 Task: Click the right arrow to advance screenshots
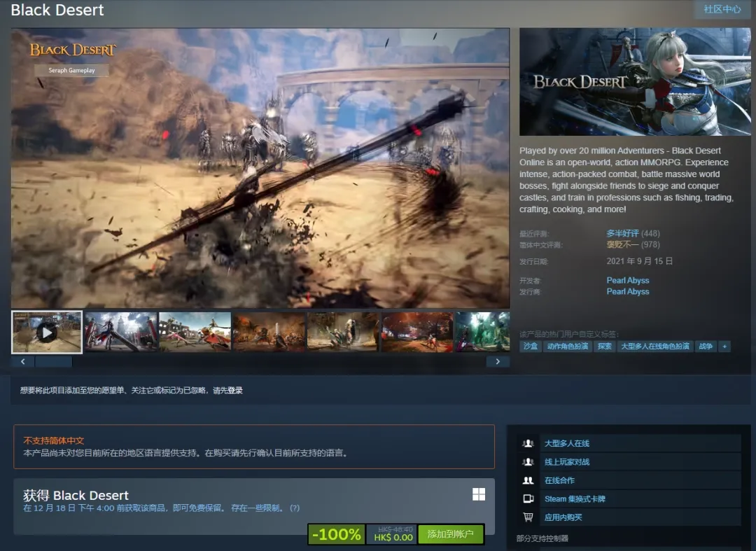(498, 361)
